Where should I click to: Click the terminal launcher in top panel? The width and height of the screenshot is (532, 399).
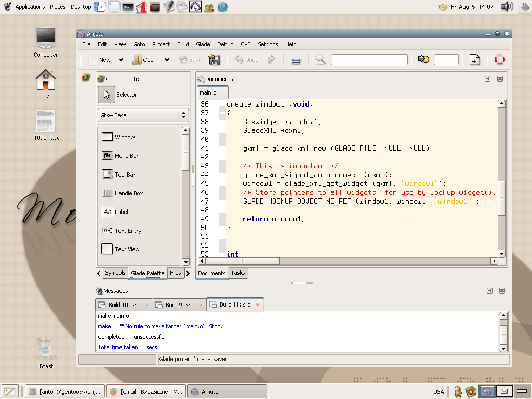coord(128,7)
